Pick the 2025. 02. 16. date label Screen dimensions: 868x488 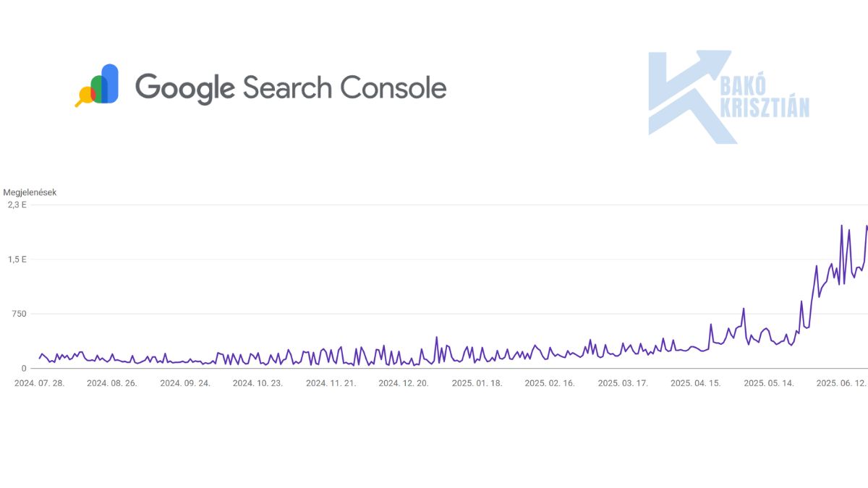pos(550,383)
